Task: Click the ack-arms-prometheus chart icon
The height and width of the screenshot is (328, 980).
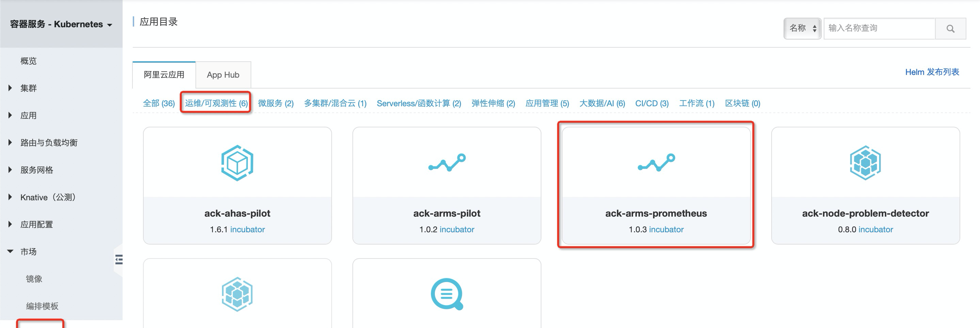Action: tap(656, 162)
